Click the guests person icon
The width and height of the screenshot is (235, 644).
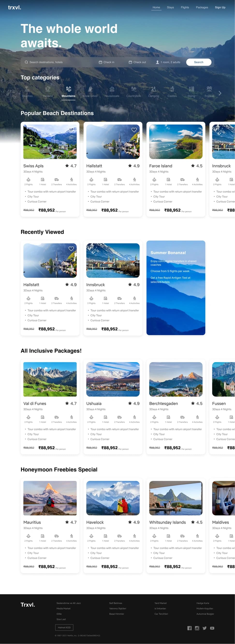[x=157, y=62]
